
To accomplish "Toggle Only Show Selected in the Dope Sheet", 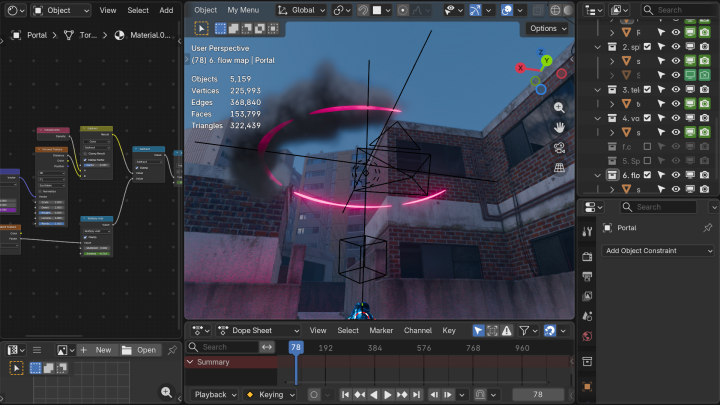I will (x=478, y=330).
